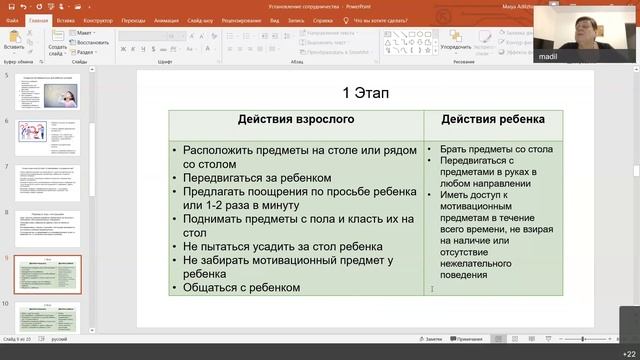Screen dimensions: 640x360
Task: Center text in paragraph group
Action: tap(240, 49)
